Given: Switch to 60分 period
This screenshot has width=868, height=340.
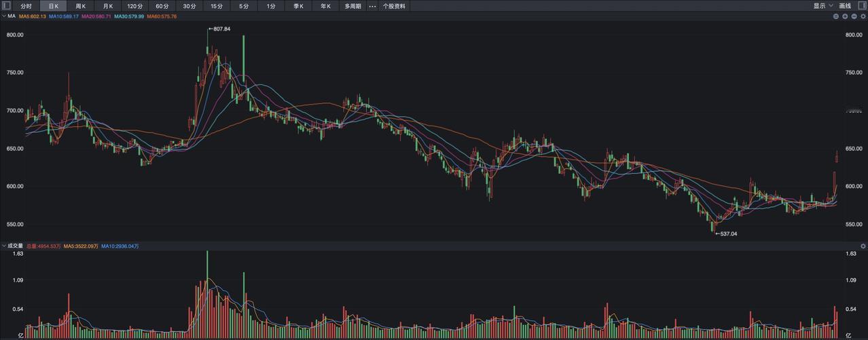Looking at the screenshot, I should (162, 5).
